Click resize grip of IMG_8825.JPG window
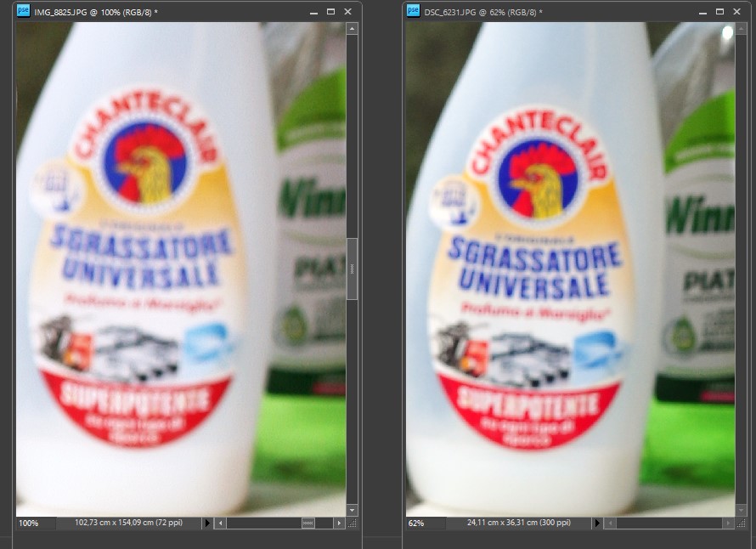Screen dimensions: 756x549 click(x=352, y=523)
